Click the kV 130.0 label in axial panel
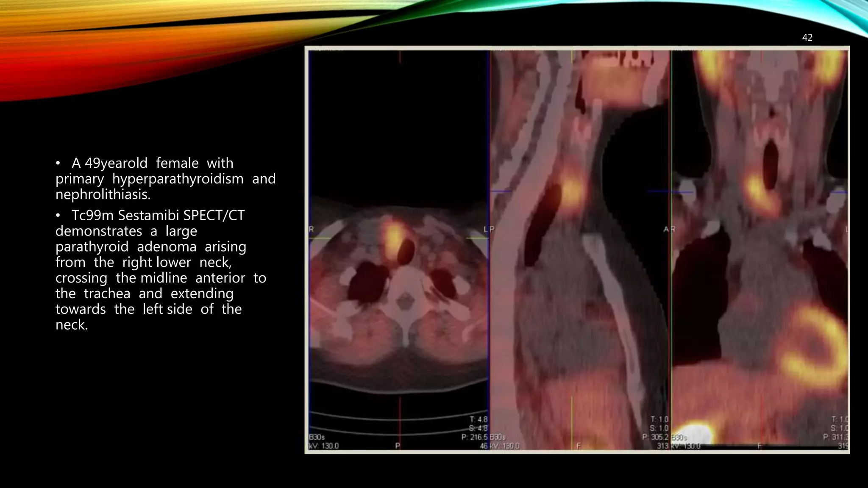Viewport: 868px width, 488px height. (324, 446)
